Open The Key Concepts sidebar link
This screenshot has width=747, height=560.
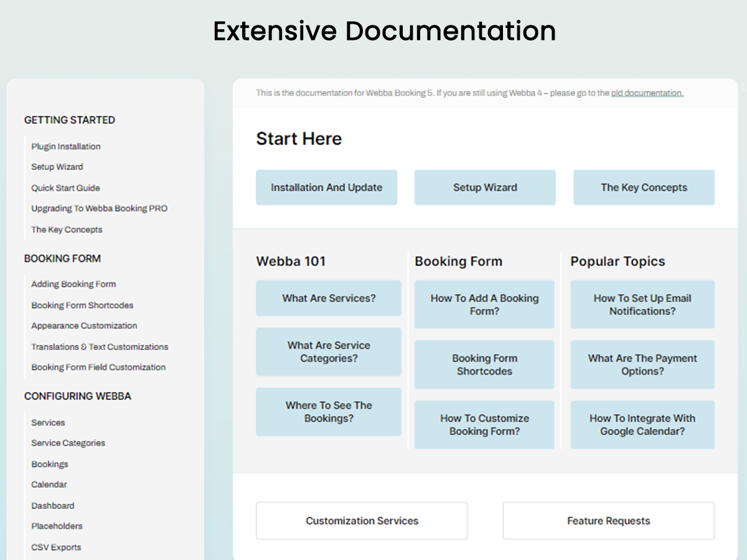[67, 230]
